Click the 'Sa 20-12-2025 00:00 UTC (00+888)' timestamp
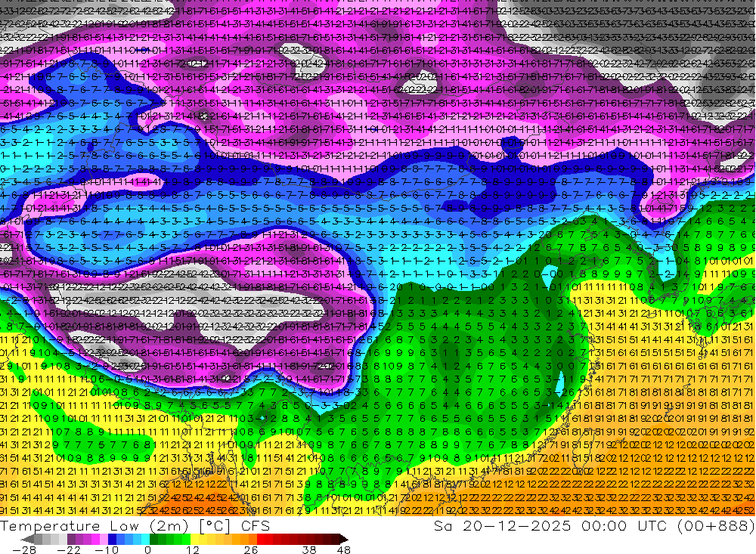Image resolution: width=756 pixels, height=554 pixels. pos(594,525)
